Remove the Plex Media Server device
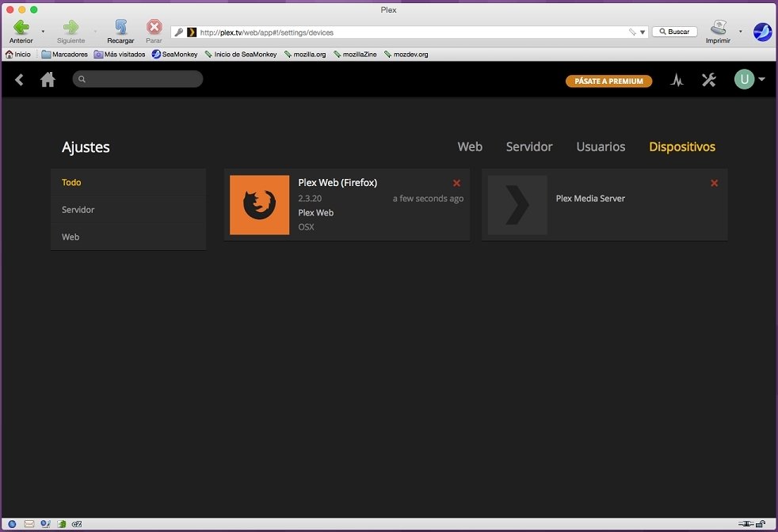This screenshot has width=778, height=532. [714, 183]
